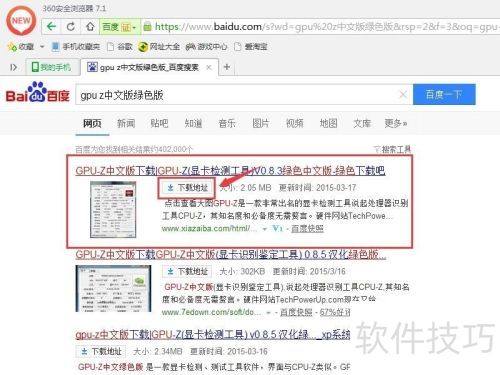Open 百度快照 of the xiazaiba result
500x375 pixels.
[x=307, y=229]
